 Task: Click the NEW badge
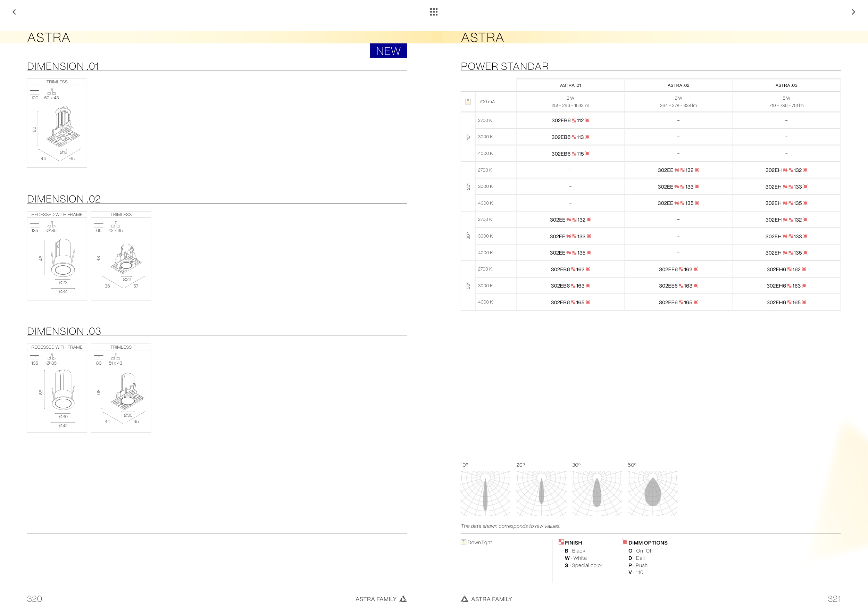[388, 51]
